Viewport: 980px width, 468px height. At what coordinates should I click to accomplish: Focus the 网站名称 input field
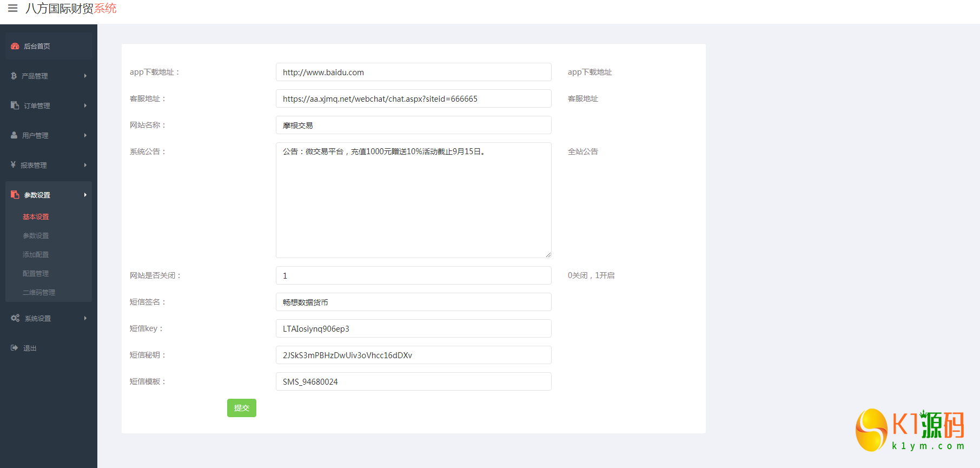(414, 125)
